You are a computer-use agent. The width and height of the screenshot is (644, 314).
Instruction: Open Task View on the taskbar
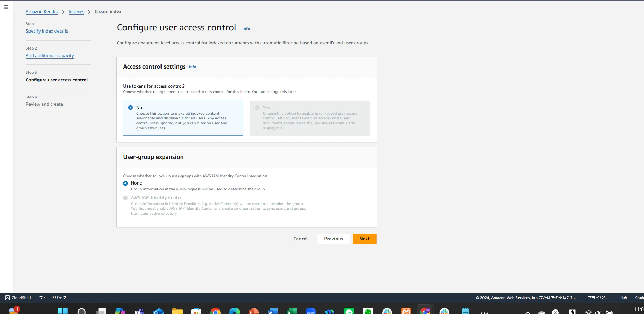(101, 311)
